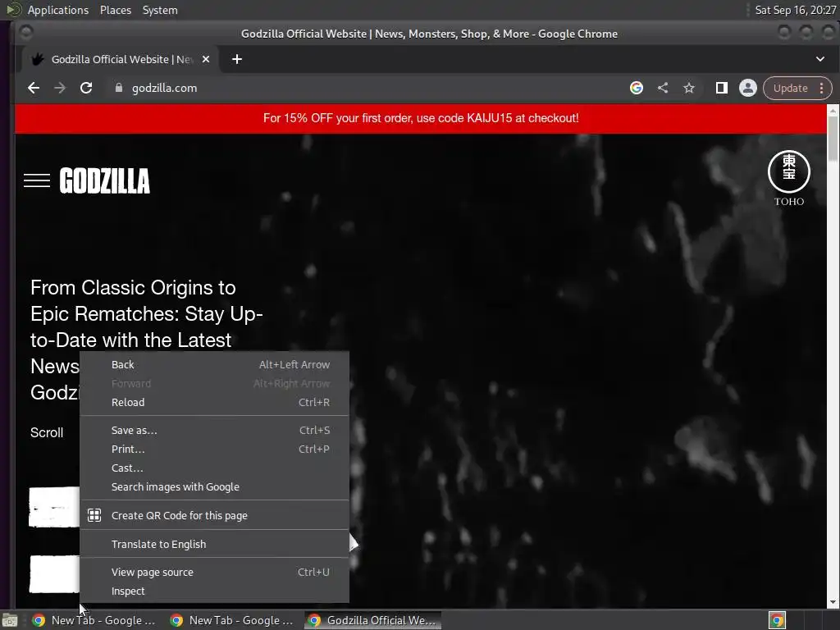Open Google icon in address bar
The width and height of the screenshot is (840, 630).
637,88
